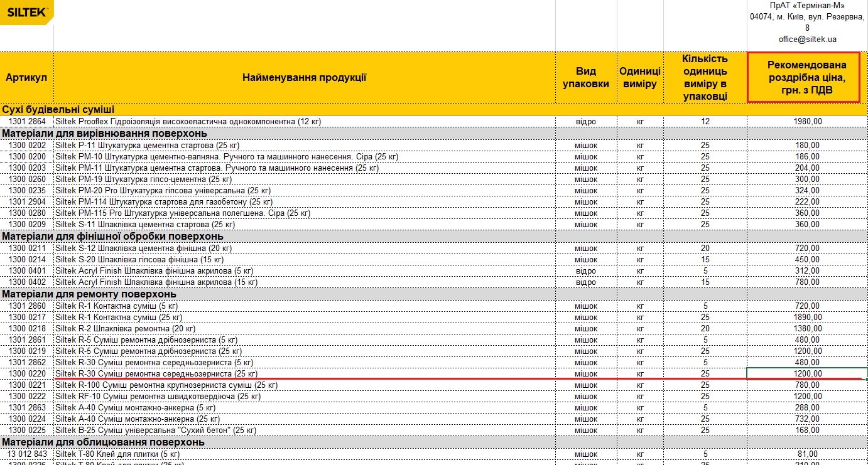The width and height of the screenshot is (868, 465).
Task: Select Siltek S-11 Шпаклівка цементна стартова
Action: tap(305, 224)
